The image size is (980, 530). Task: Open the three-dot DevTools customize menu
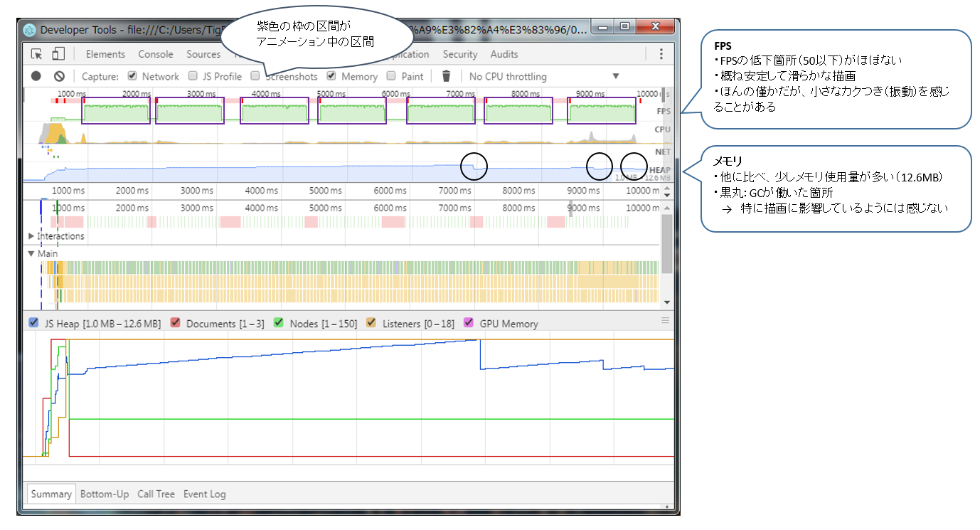point(661,54)
